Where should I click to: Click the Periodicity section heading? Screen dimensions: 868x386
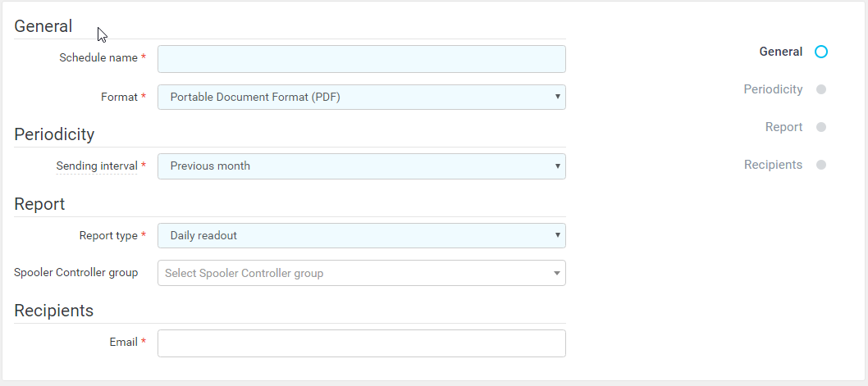tap(54, 134)
